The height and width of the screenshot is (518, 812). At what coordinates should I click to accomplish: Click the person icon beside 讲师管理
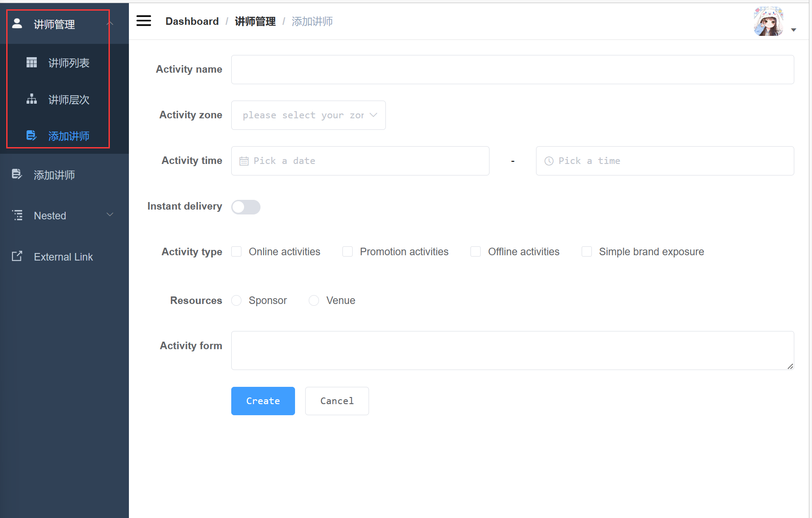click(x=17, y=24)
